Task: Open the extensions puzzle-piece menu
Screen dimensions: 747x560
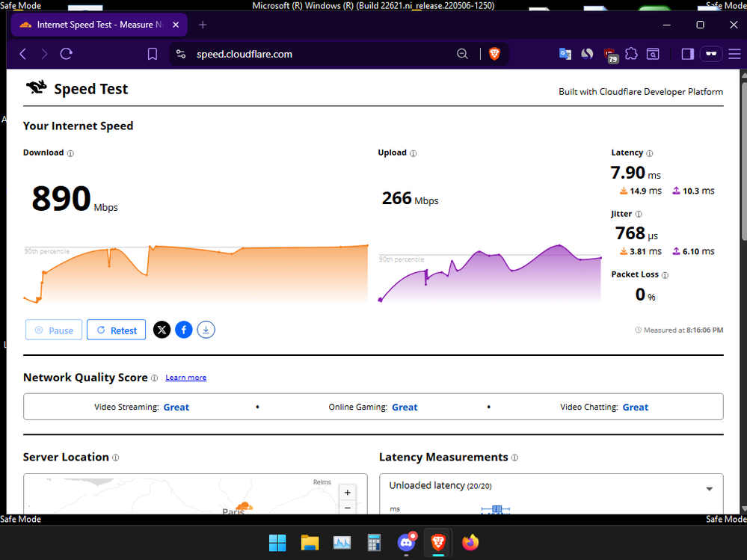Action: coord(631,54)
